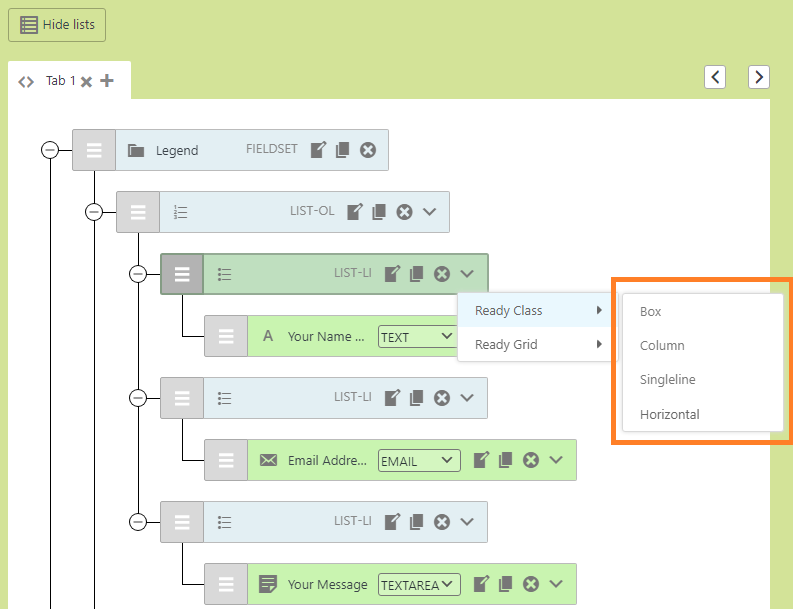Click the Hide lists button
The width and height of the screenshot is (793, 609).
point(57,25)
